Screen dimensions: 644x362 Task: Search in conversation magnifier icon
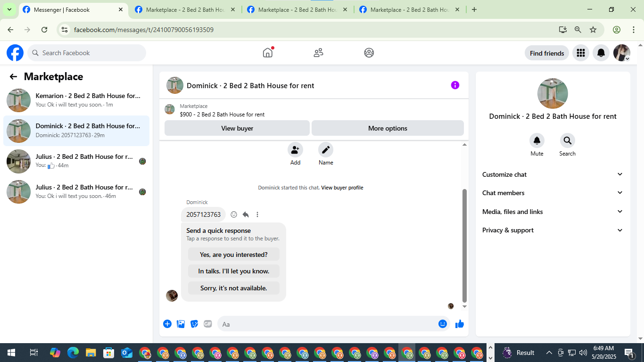(x=568, y=140)
